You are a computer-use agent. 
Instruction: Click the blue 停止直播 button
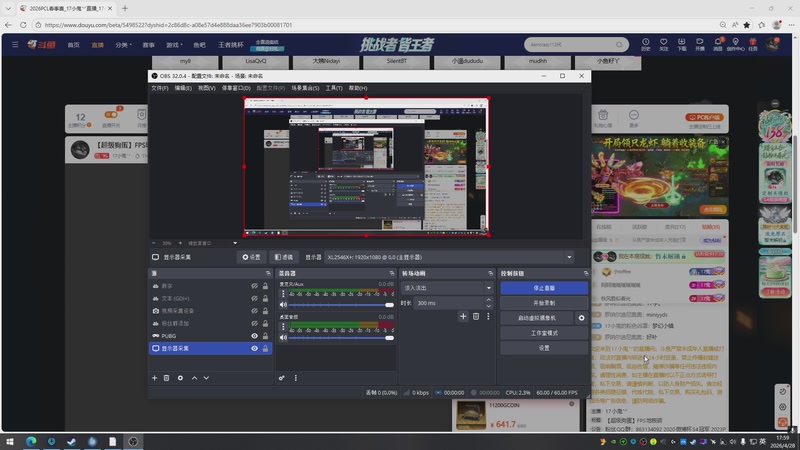pyautogui.click(x=544, y=288)
